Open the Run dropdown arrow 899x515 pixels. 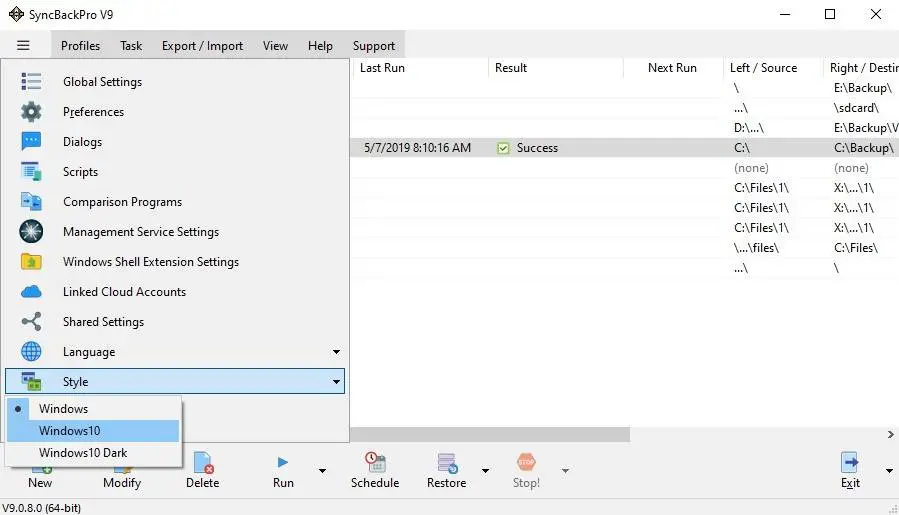pos(322,471)
